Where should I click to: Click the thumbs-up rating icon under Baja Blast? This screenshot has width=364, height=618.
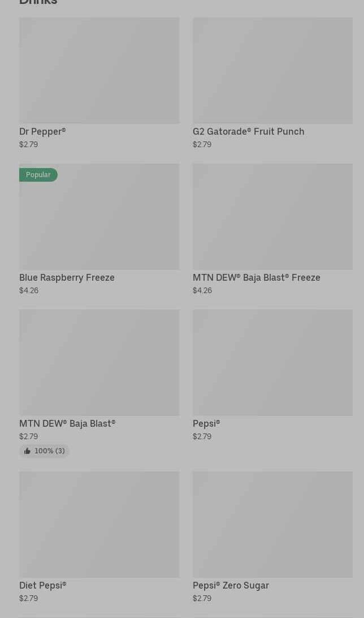[x=27, y=451]
